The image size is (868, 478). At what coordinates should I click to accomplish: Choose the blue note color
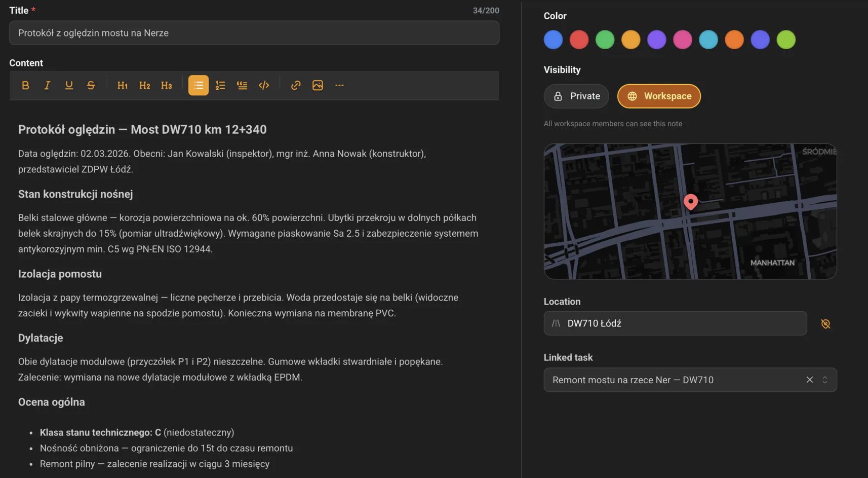pos(553,40)
